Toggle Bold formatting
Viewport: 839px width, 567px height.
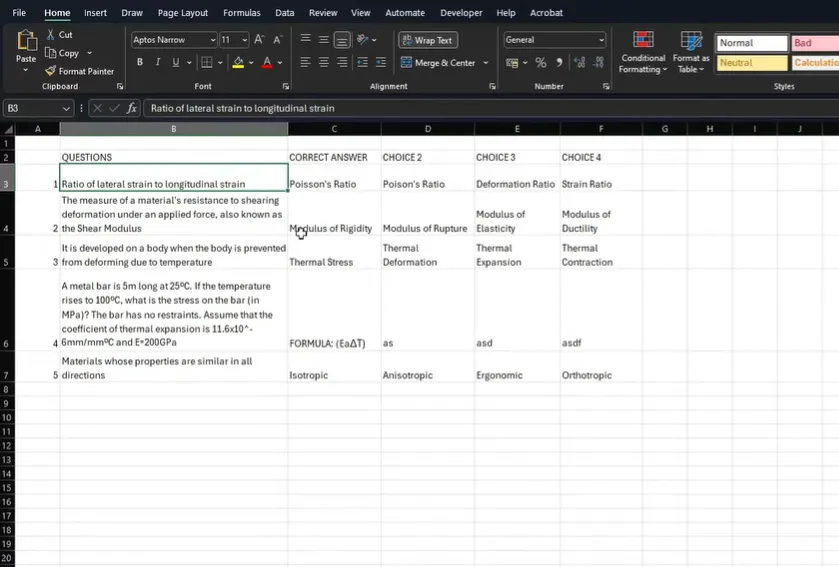[140, 62]
